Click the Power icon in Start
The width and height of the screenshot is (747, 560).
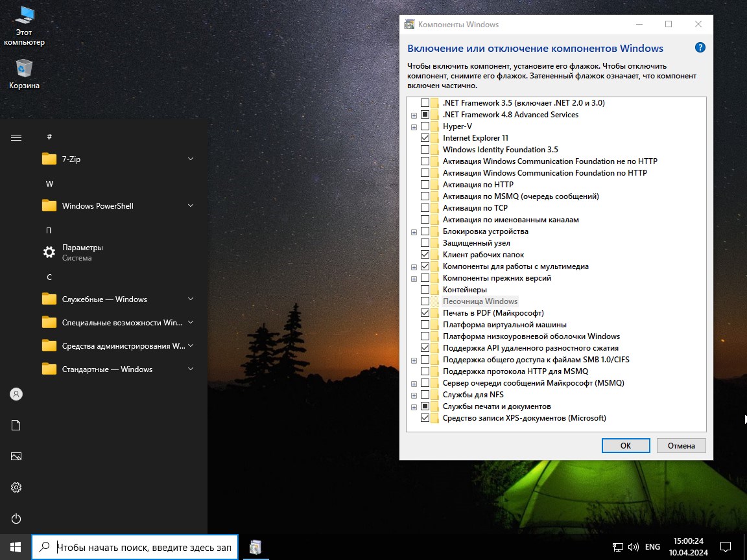[16, 519]
